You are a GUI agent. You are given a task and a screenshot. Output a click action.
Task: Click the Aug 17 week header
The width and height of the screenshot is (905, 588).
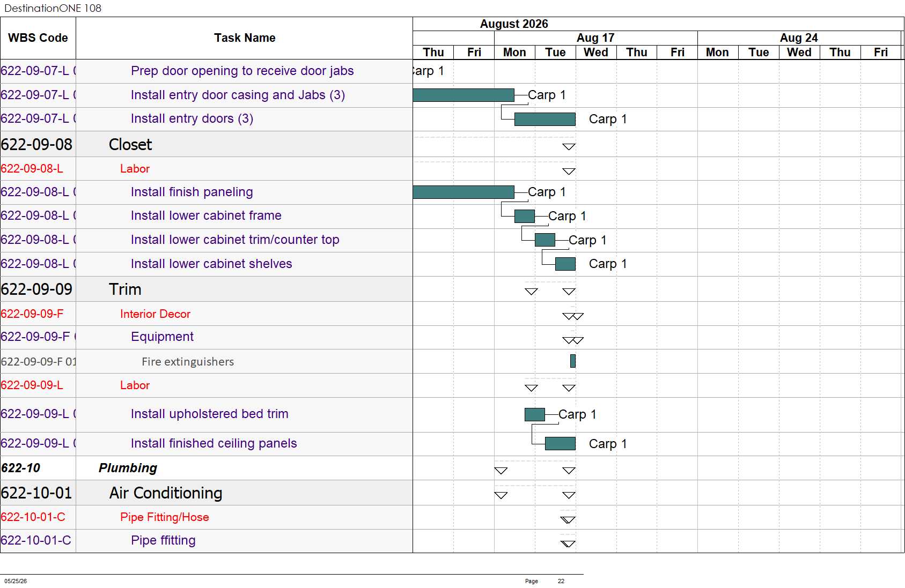tap(595, 38)
